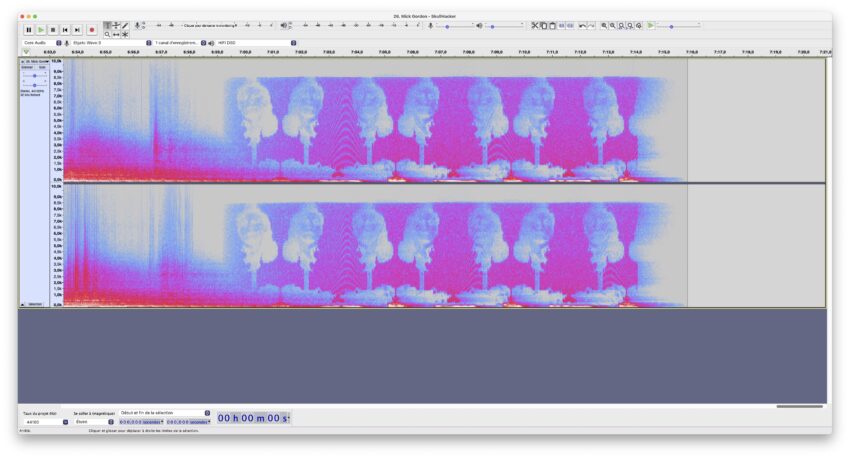Click the playback meter speaker icon
Viewport: 850px width, 458px height.
click(283, 25)
